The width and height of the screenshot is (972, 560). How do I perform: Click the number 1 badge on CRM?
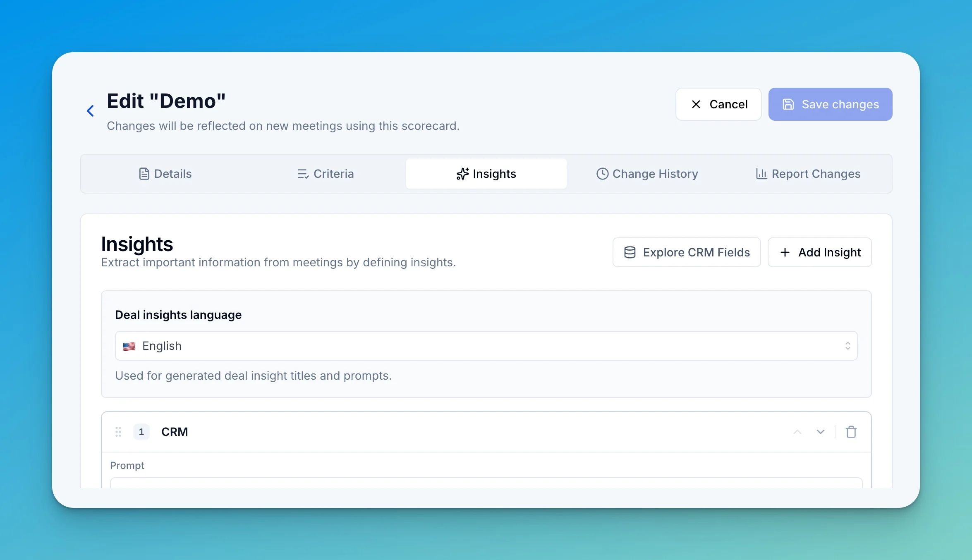click(141, 432)
